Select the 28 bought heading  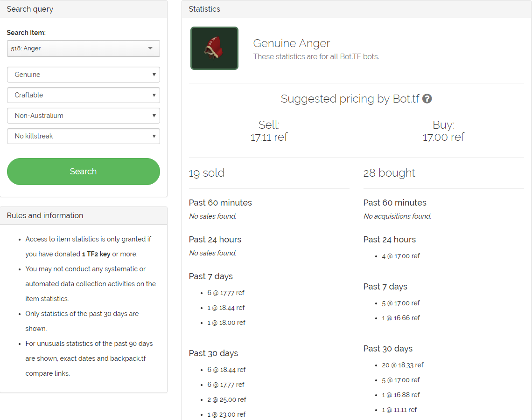[x=389, y=173]
